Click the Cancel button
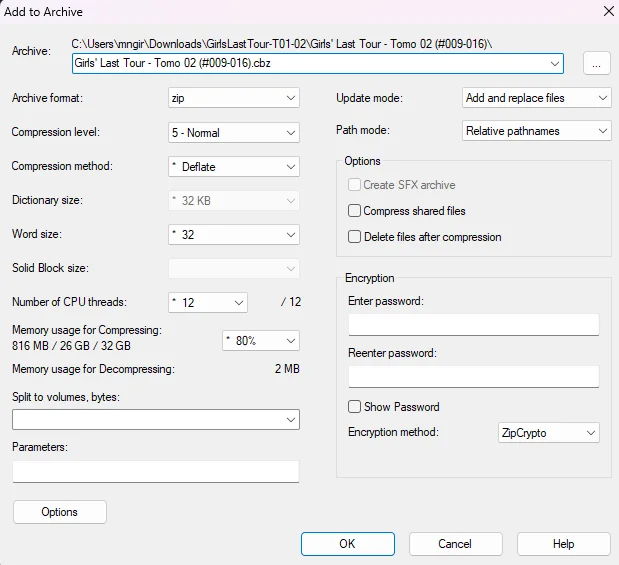This screenshot has width=619, height=565. (x=455, y=544)
